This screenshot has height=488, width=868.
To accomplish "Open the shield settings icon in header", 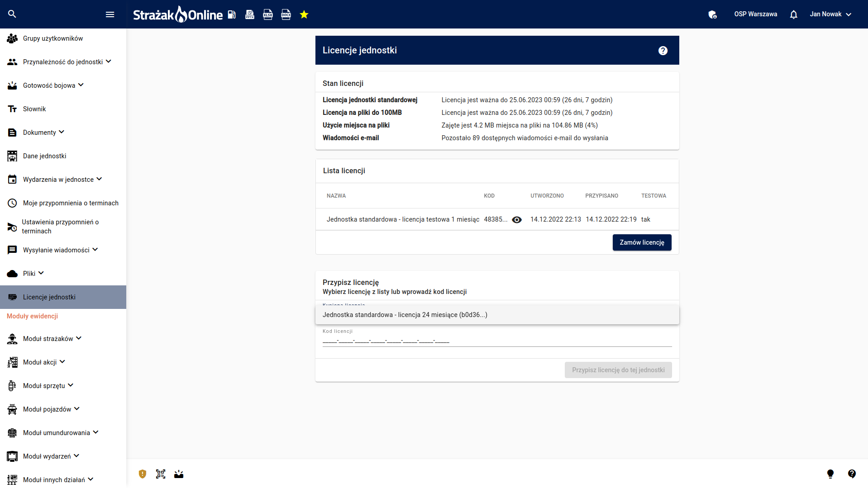I will [712, 14].
